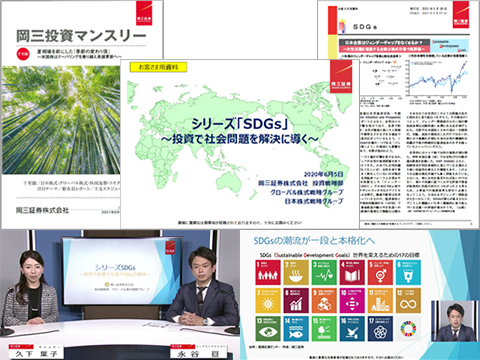The width and height of the screenshot is (480, 360).
Task: Click the red Okasan Securities logo on center slide
Action: click(x=341, y=77)
